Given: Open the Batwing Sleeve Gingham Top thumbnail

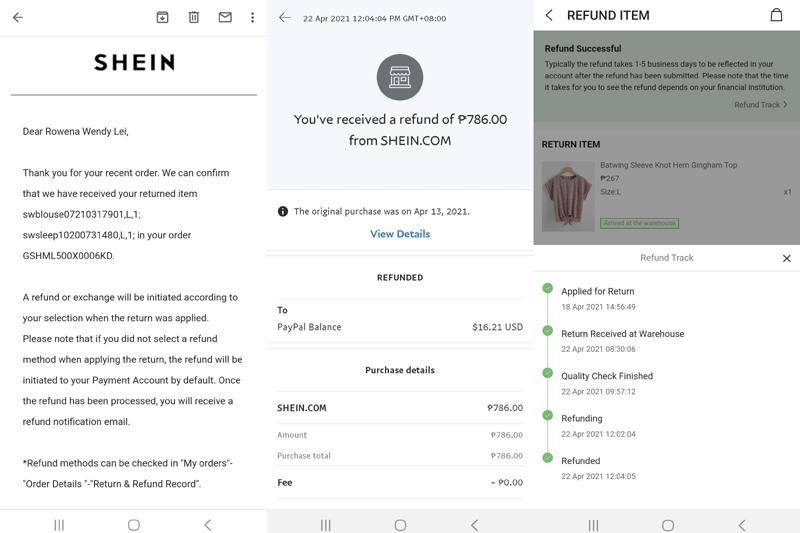Looking at the screenshot, I should click(x=567, y=196).
